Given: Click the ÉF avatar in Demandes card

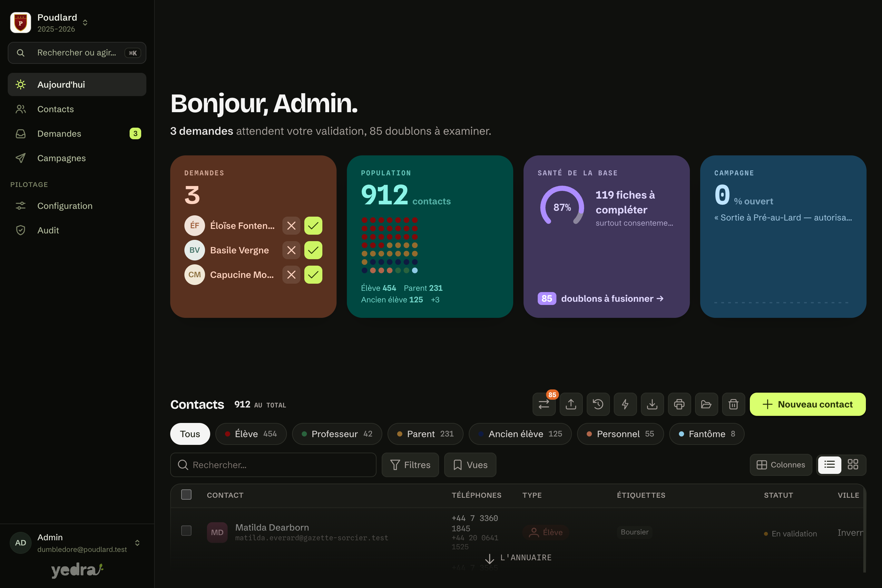Looking at the screenshot, I should coord(195,225).
